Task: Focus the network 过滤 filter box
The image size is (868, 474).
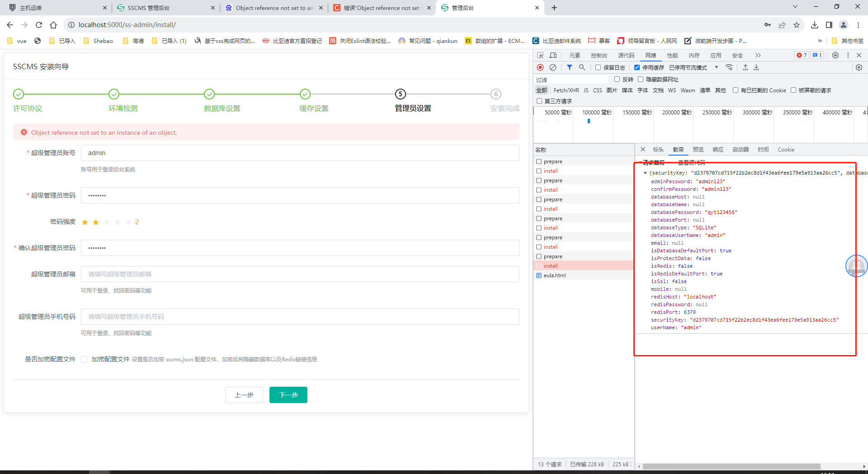Action: [x=572, y=80]
